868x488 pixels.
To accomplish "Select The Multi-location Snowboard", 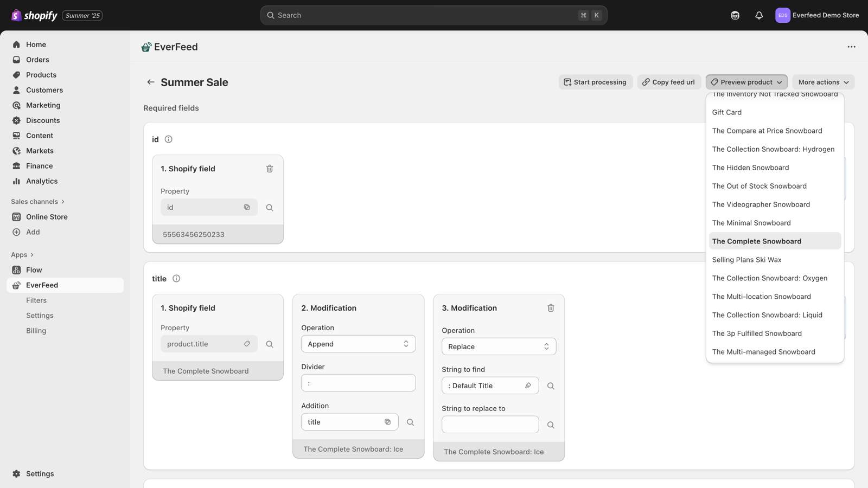I will tap(775, 297).
